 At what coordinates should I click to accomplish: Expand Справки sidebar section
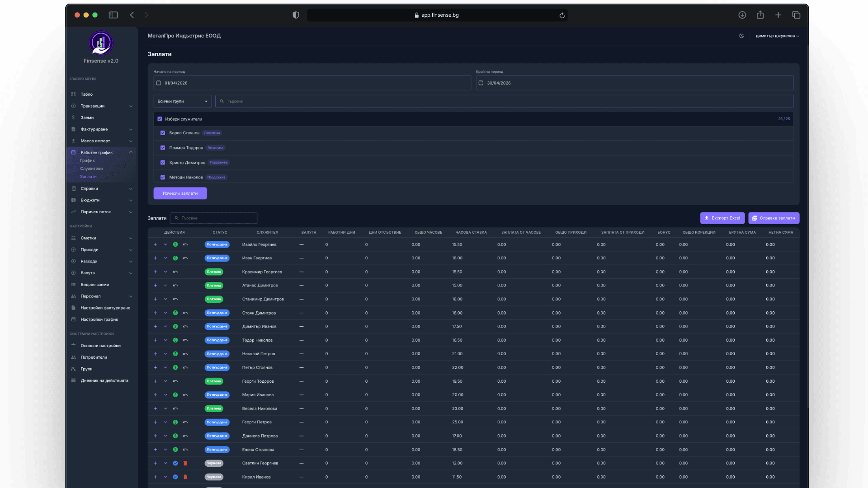102,189
